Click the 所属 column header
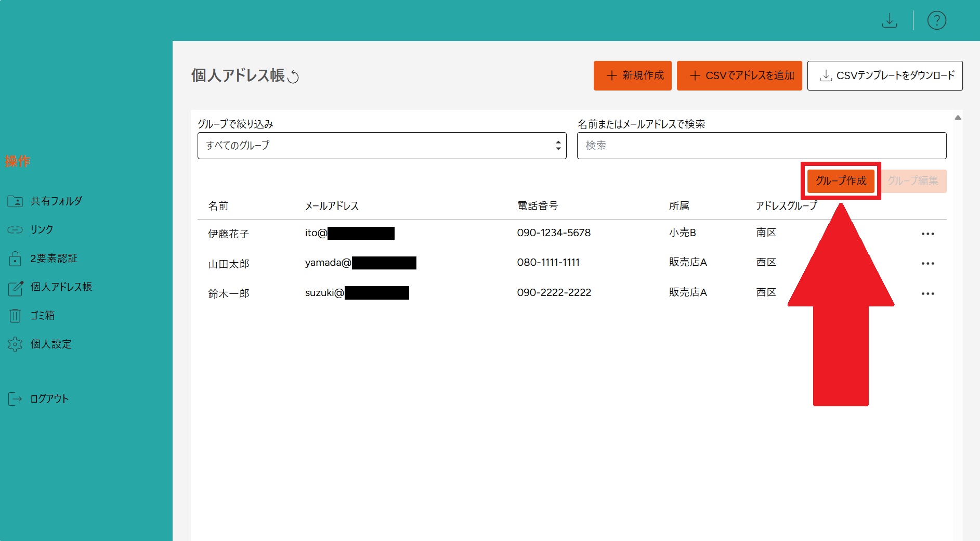 pos(679,206)
